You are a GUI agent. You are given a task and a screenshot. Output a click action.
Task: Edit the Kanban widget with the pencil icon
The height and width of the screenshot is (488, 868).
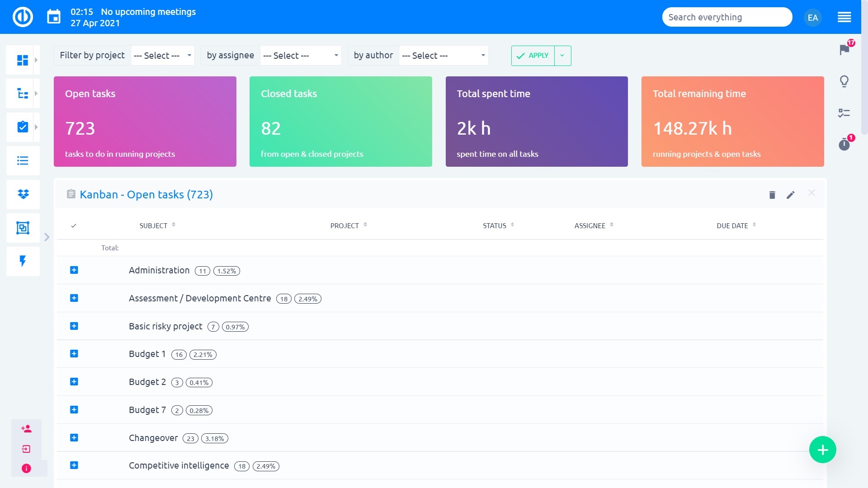pyautogui.click(x=791, y=195)
